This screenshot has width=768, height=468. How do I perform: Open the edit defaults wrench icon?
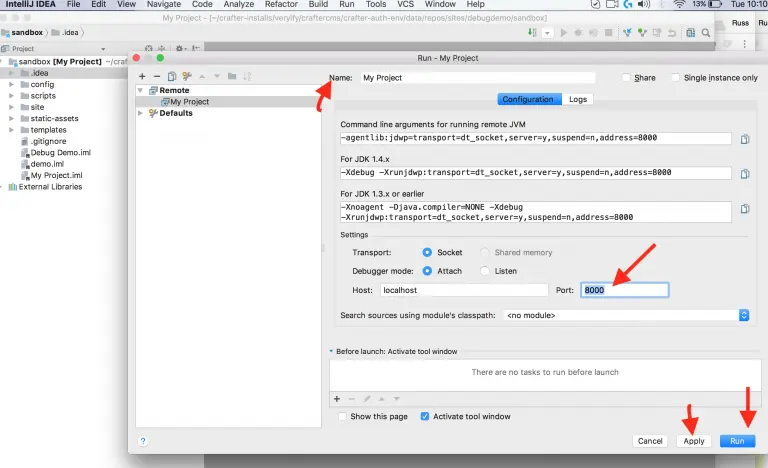coord(187,76)
